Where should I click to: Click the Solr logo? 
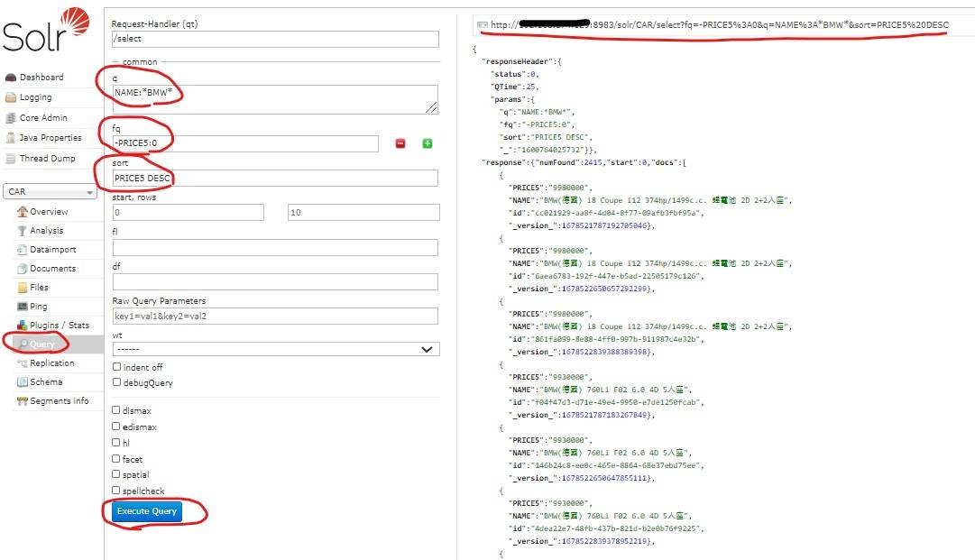(46, 30)
